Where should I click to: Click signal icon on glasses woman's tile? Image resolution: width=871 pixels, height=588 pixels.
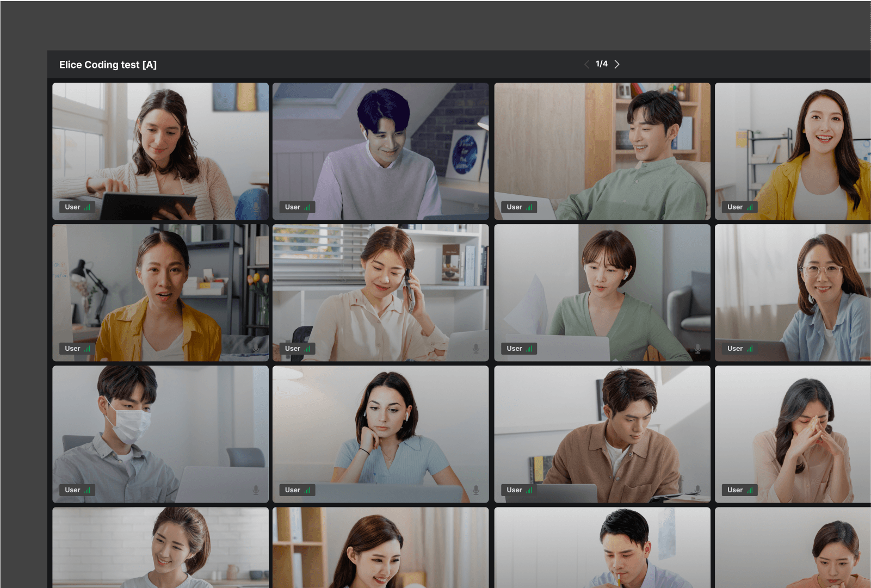pyautogui.click(x=750, y=349)
